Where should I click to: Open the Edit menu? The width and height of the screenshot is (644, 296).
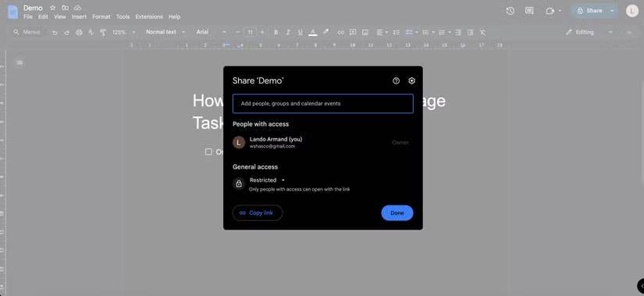coord(43,17)
